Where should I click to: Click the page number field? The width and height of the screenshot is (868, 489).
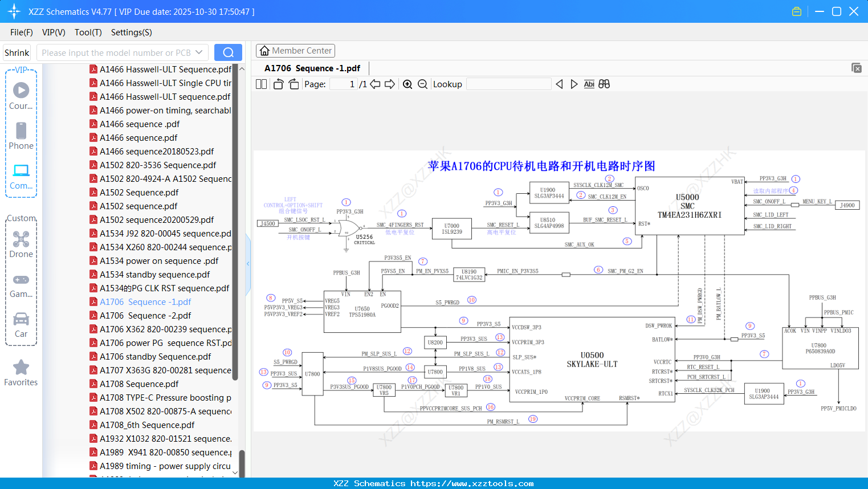pyautogui.click(x=343, y=84)
